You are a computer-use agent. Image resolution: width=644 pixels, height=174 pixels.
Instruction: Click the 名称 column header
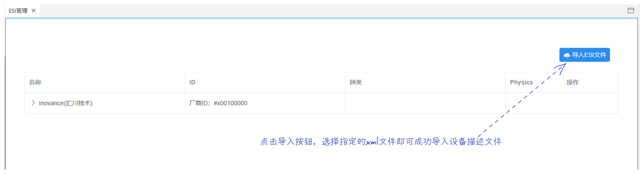pyautogui.click(x=105, y=82)
